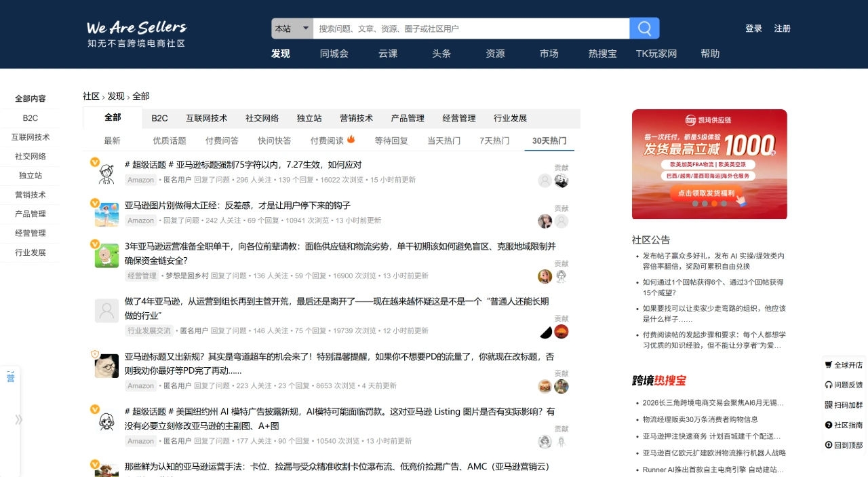Select the 优质话题 sort tab
The height and width of the screenshot is (477, 868).
tap(170, 140)
